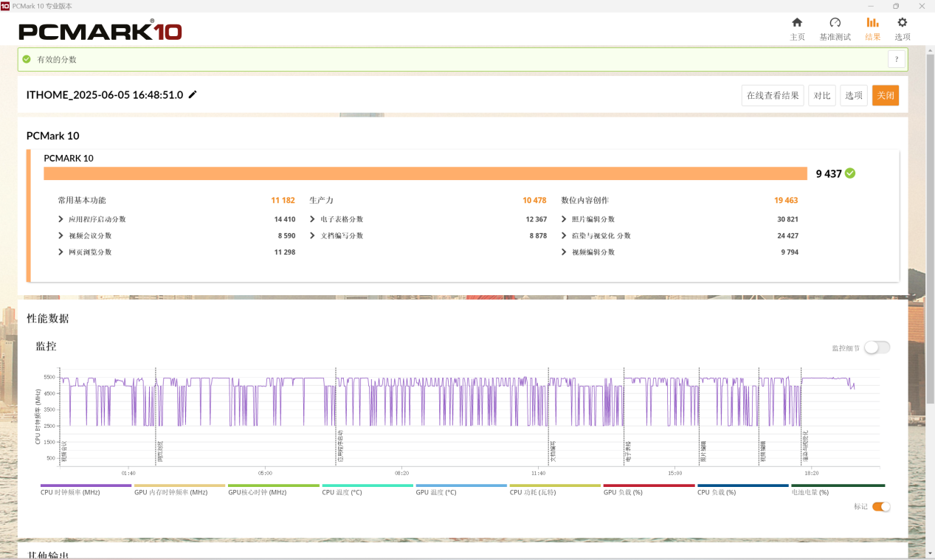Click the question mark help icon
935x560 pixels.
click(896, 60)
